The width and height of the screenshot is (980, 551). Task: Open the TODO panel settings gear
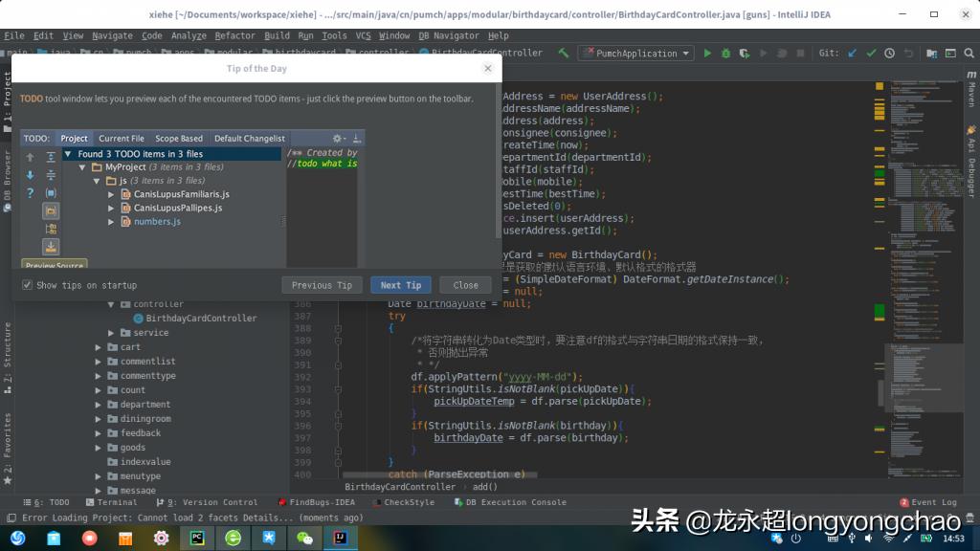(x=337, y=138)
